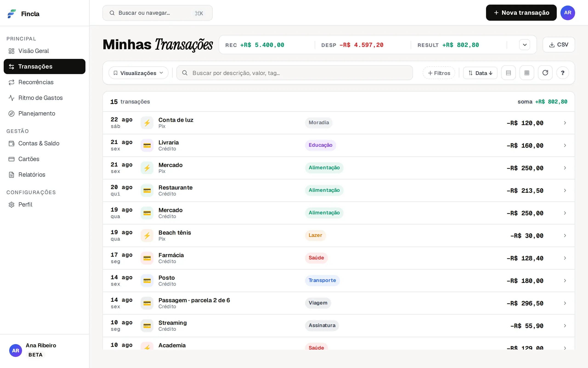Click the Lazer category tag
The width and height of the screenshot is (588, 368).
[315, 235]
